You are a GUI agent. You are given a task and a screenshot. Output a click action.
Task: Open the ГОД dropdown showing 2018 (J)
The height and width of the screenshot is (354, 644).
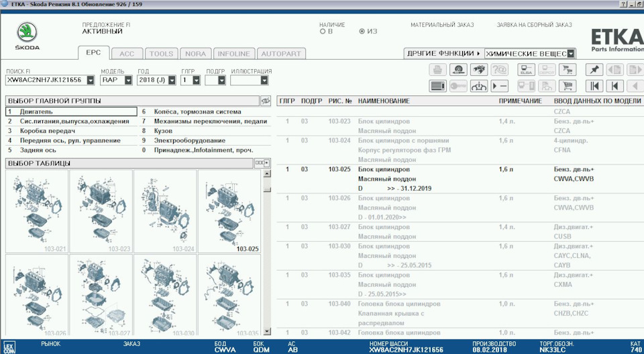point(169,80)
